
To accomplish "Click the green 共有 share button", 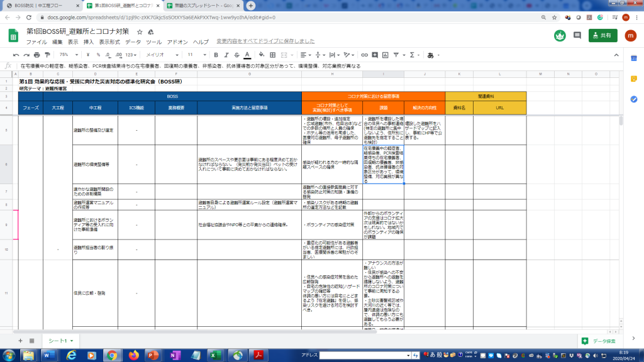I will [x=602, y=36].
